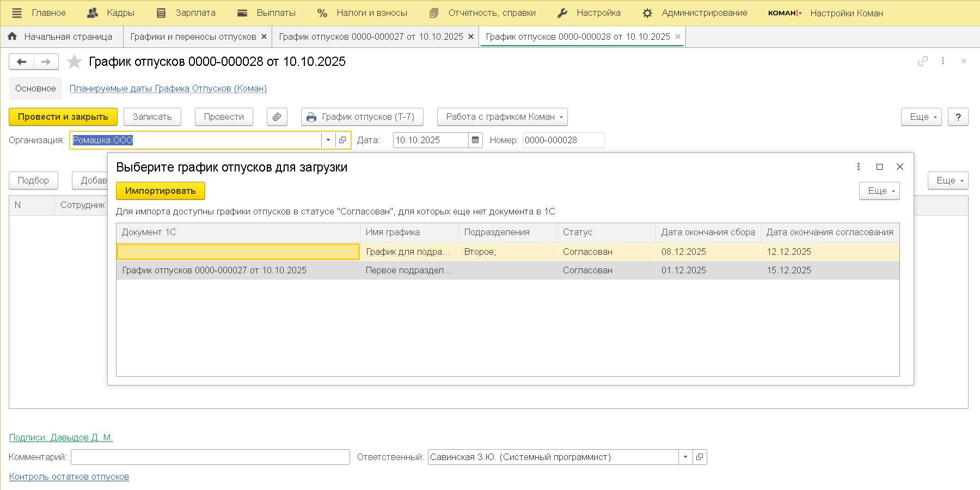
Task: Open 'Контроль остатков отпусков' link
Action: pos(69,477)
